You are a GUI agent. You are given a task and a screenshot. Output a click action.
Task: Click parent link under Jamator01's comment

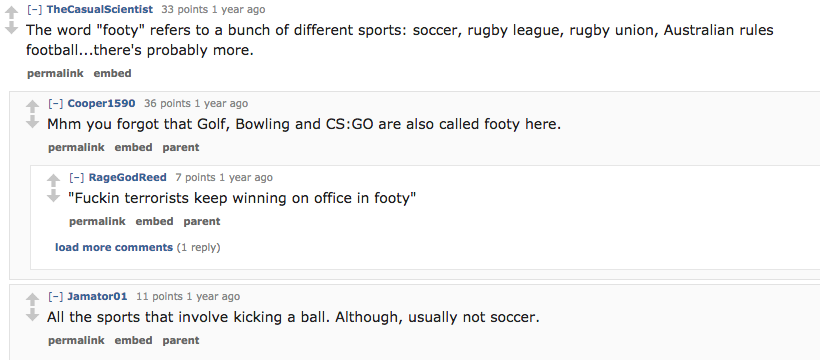point(180,341)
